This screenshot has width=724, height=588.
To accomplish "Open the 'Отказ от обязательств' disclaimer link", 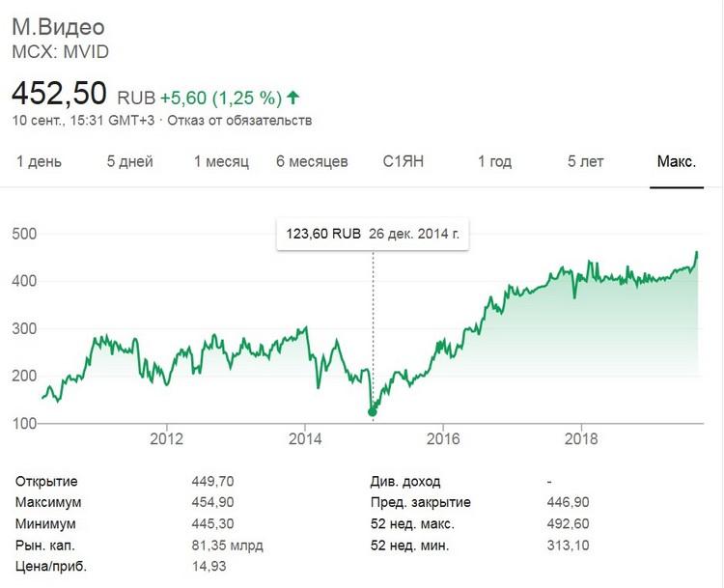I will (x=239, y=121).
